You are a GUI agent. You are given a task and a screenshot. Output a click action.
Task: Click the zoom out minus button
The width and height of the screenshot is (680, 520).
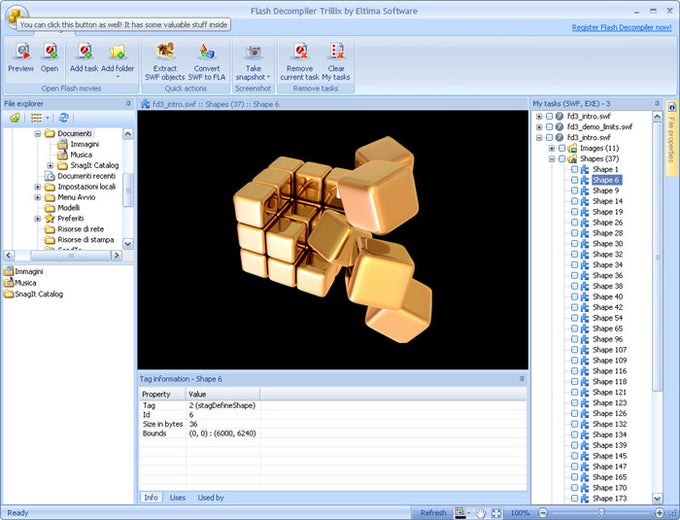tap(543, 513)
